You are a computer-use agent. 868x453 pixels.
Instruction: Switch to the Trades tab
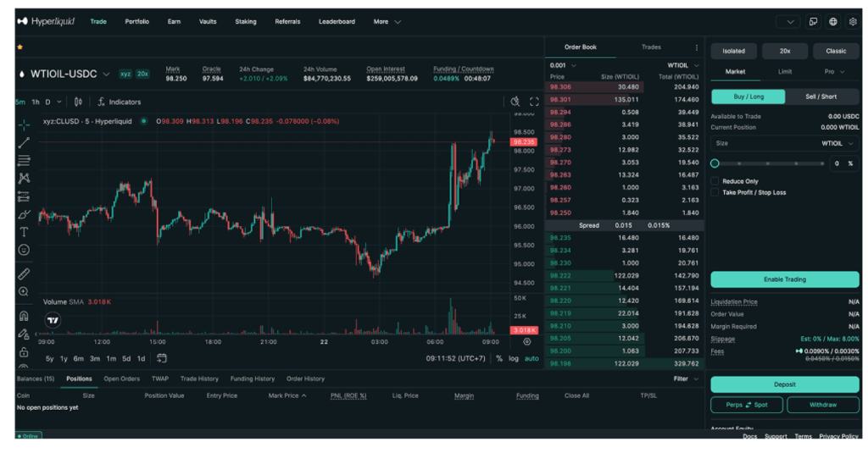[651, 47]
